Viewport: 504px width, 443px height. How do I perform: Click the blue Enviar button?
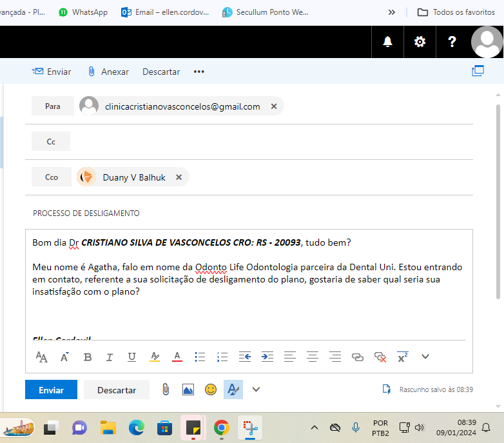[x=51, y=390]
